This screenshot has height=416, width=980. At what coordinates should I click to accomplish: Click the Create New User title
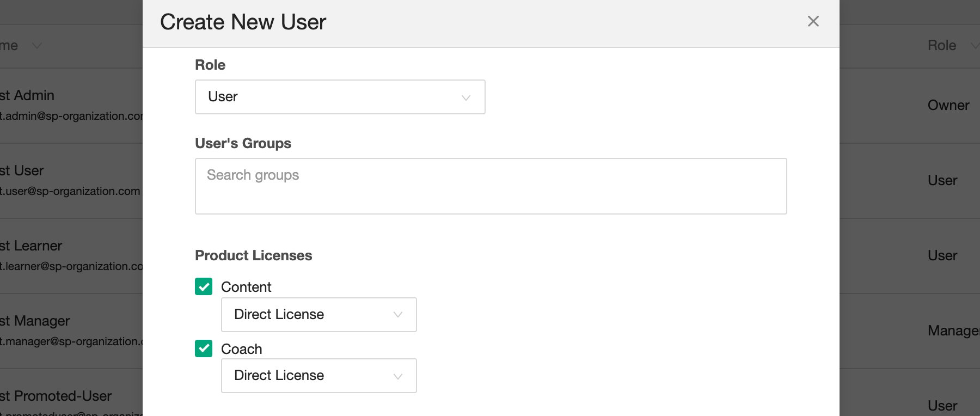click(243, 22)
